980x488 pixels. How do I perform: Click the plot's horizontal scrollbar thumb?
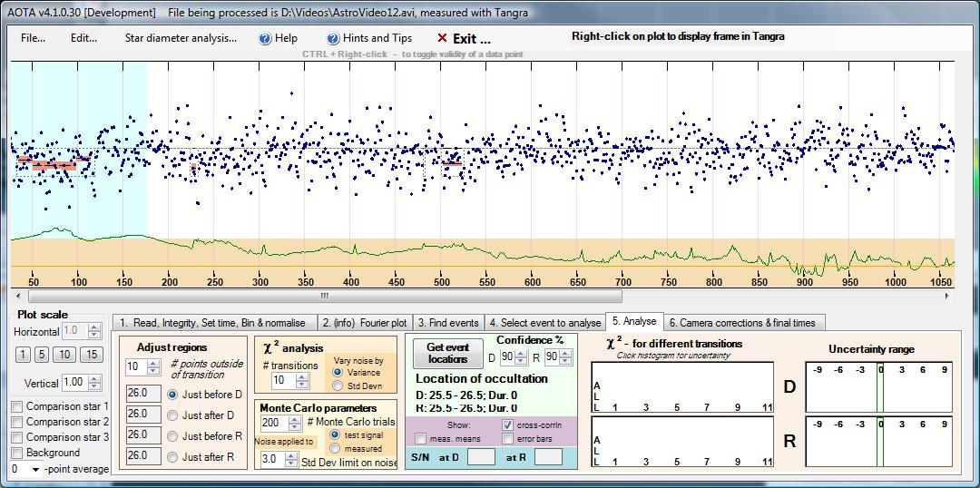325,297
